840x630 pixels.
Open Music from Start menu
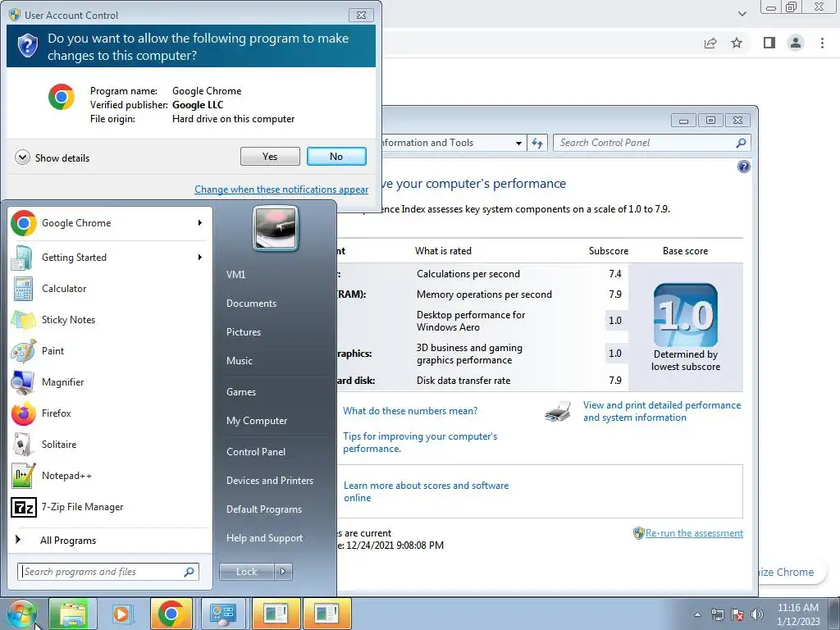click(x=239, y=361)
